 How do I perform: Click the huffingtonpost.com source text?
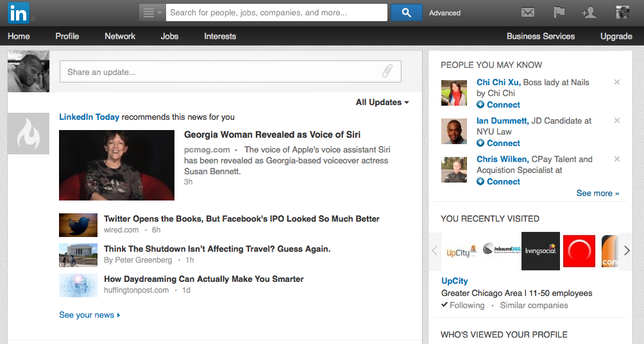pos(137,290)
